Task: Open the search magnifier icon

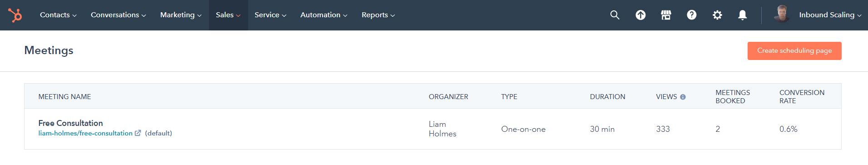Action: tap(615, 15)
